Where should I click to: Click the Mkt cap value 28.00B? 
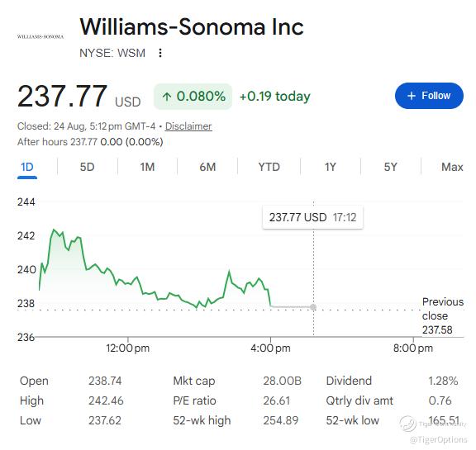point(282,381)
